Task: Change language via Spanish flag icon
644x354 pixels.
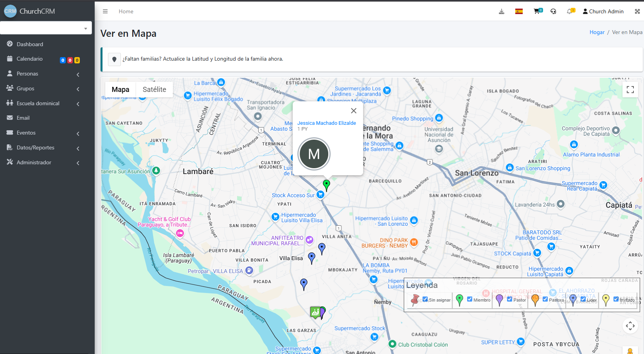Action: (x=519, y=11)
